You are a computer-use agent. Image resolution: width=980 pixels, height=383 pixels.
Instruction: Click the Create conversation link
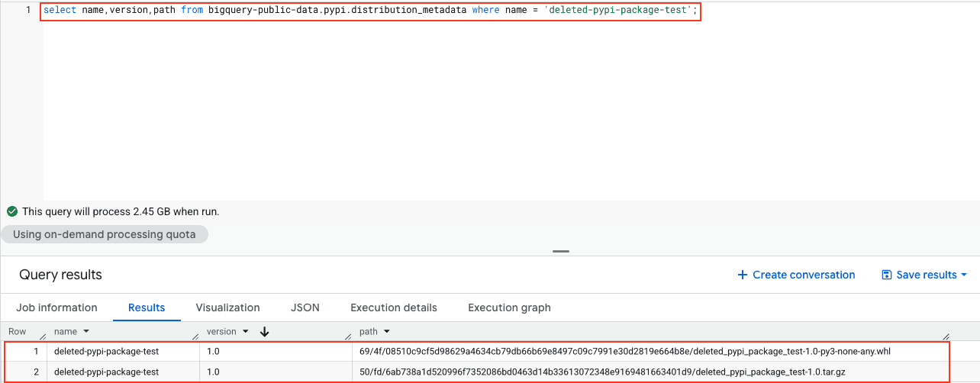point(796,275)
